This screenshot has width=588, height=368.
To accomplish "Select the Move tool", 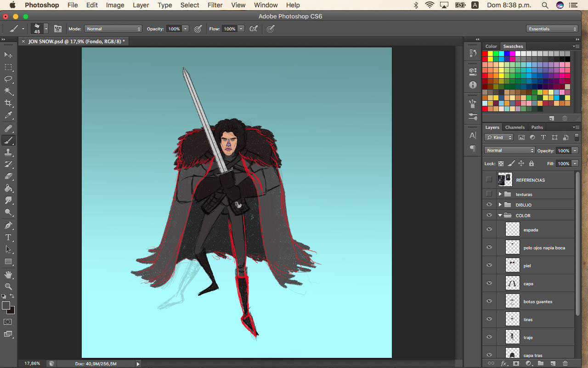I will 8,55.
